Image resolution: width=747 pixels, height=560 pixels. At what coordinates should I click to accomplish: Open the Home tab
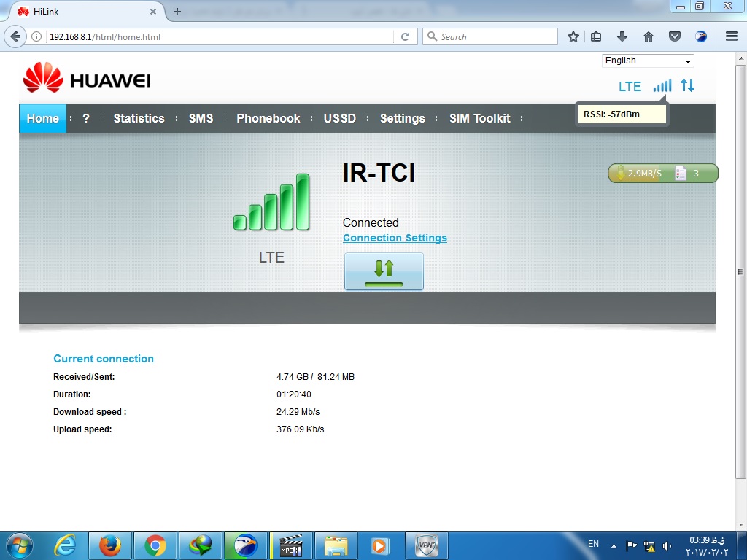point(43,118)
